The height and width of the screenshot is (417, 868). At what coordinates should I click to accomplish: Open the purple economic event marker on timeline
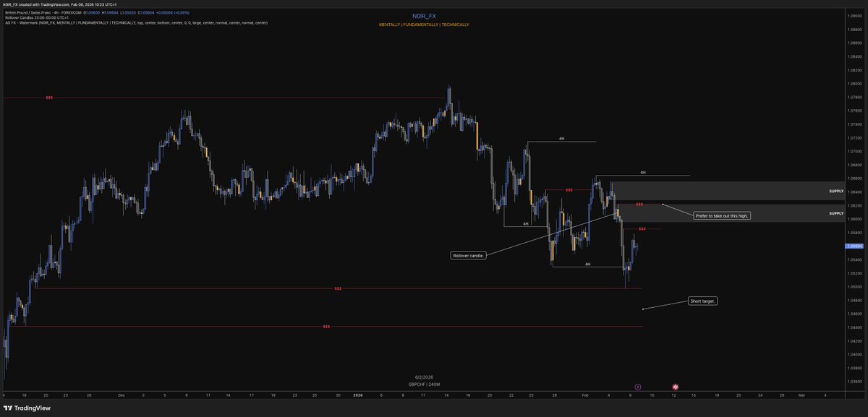637,387
